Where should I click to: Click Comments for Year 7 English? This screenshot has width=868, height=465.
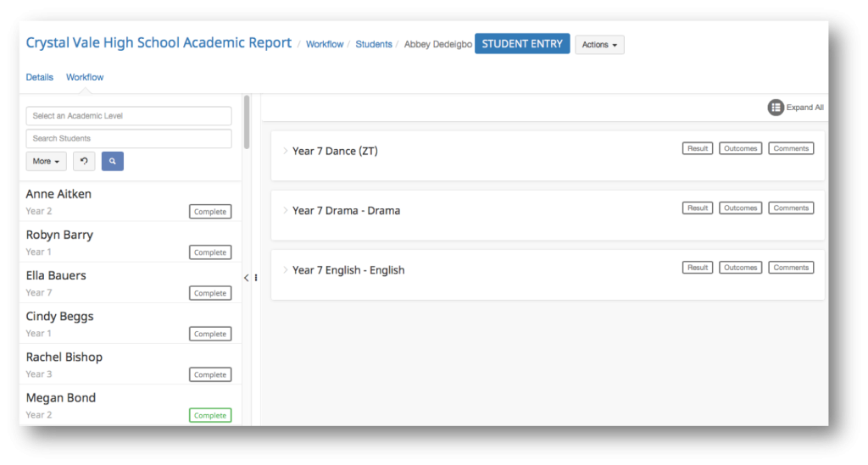[791, 268]
